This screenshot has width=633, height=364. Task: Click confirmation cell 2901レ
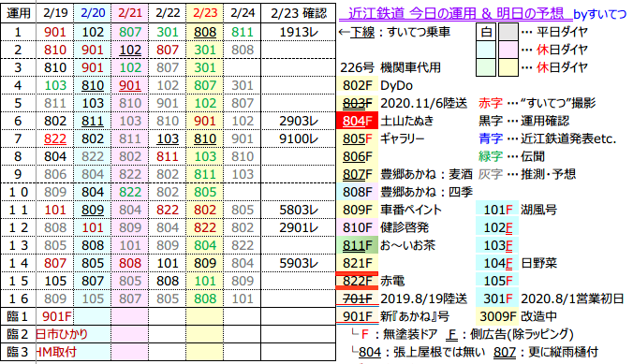[x=299, y=227]
